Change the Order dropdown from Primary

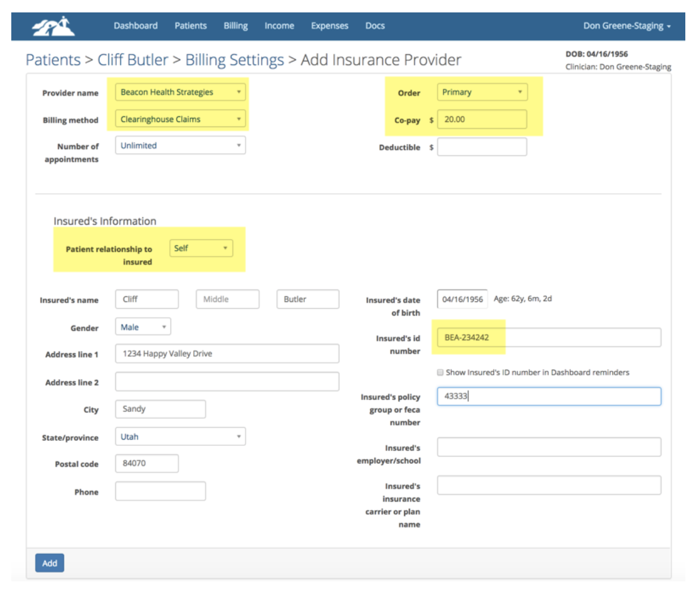point(482,92)
